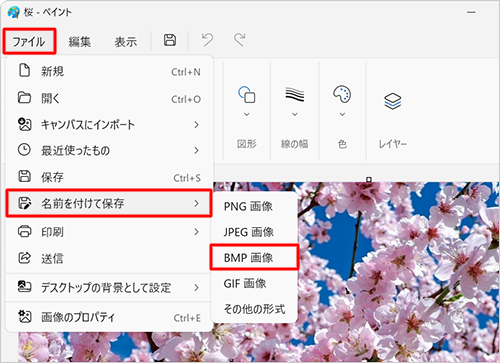500x363 pixels.
Task: Expand 最近使ったもの submenu chevron
Action: pos(197,150)
